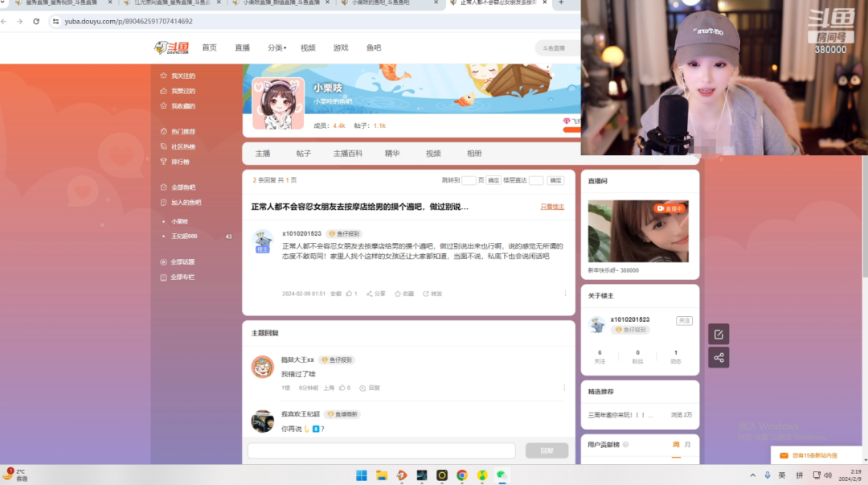
Task: Click grey 回复 submit button
Action: tap(547, 450)
